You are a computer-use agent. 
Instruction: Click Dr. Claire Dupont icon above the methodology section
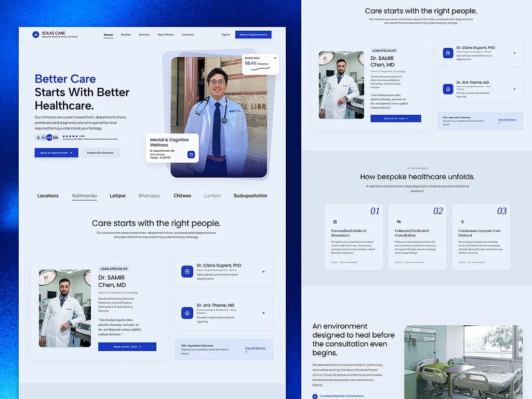tap(448, 54)
